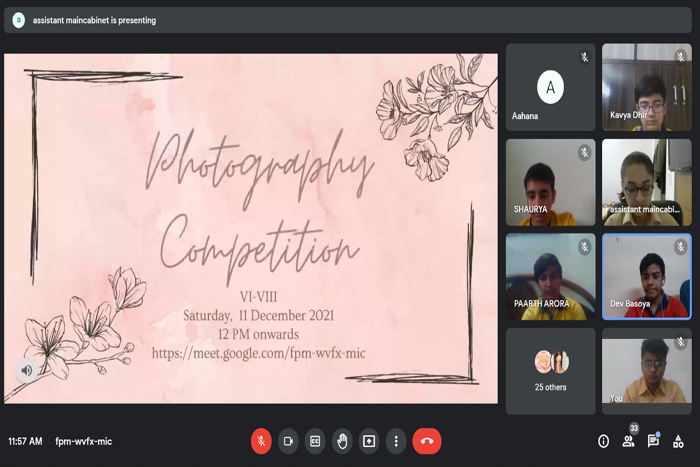Click 'Saturday, 11 December 2021' slide text
Screen dimensions: 700x467
pos(258,316)
